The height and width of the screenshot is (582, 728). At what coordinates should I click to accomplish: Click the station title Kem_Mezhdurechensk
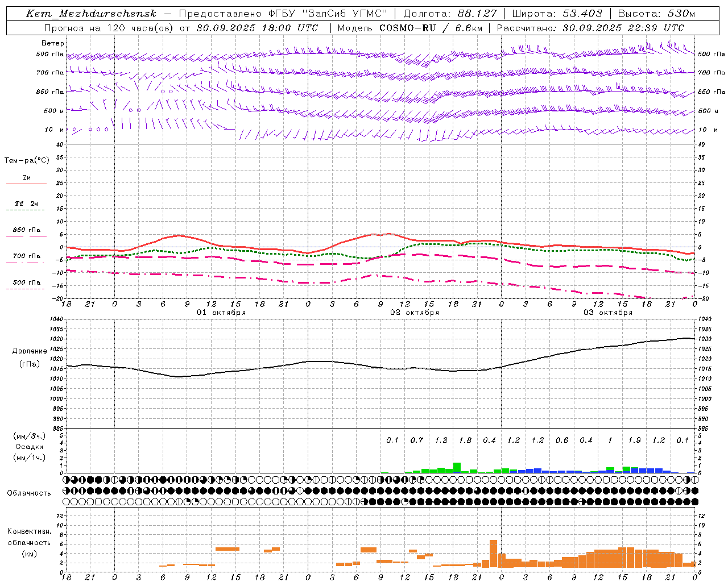pyautogui.click(x=91, y=14)
